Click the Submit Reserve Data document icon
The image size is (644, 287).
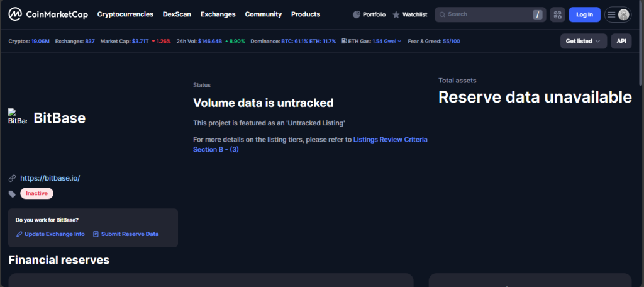pos(96,234)
